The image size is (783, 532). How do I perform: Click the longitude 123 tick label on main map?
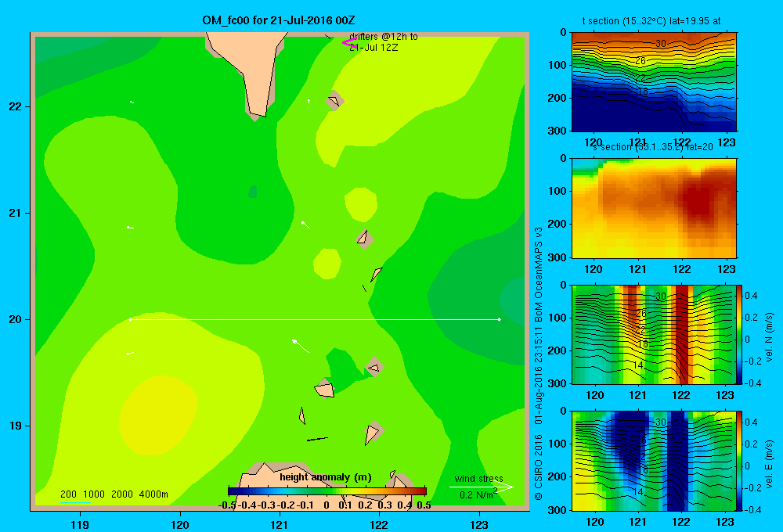479,524
